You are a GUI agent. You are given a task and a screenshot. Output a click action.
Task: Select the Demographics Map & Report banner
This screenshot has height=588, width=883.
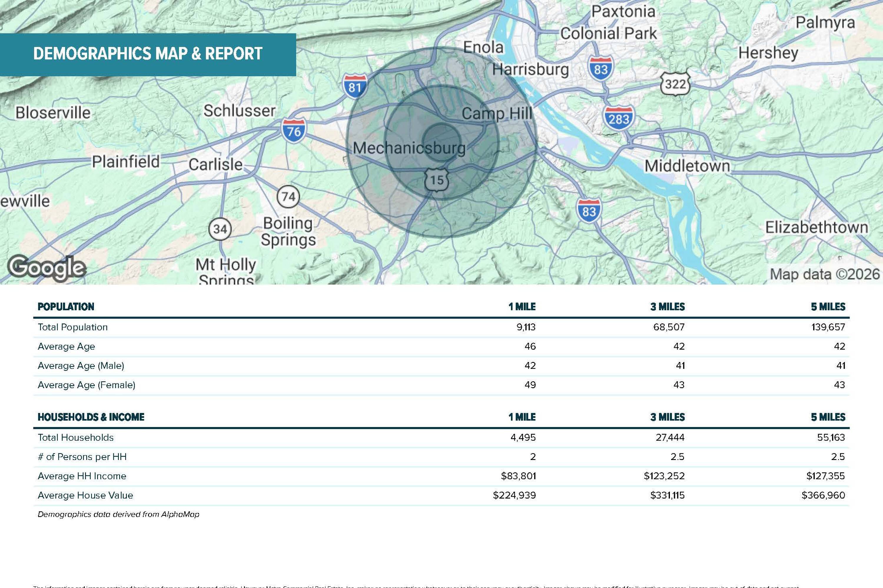tap(148, 54)
